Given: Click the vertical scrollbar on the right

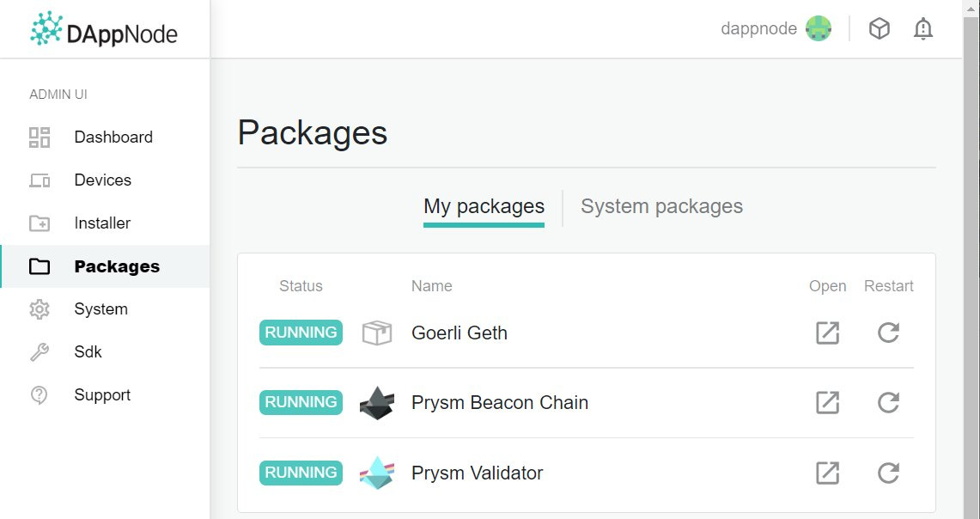Looking at the screenshot, I should 972,259.
